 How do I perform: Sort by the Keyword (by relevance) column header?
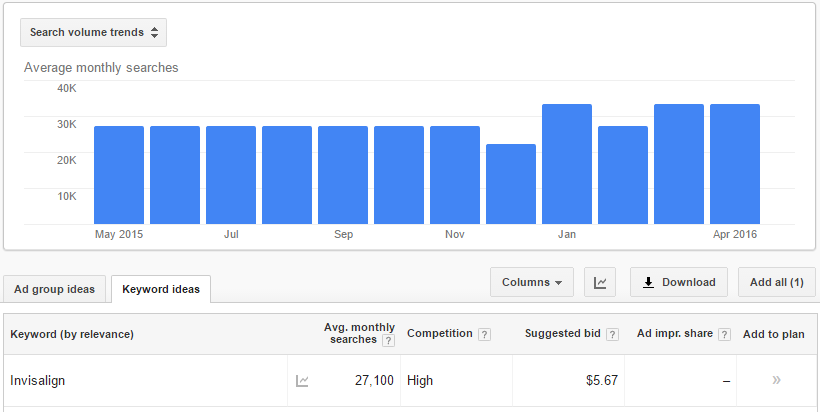click(72, 334)
